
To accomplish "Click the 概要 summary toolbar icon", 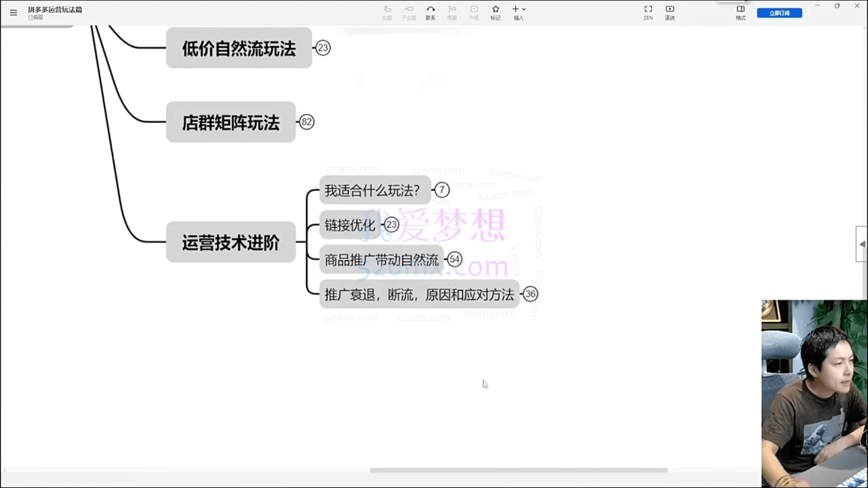I will [452, 12].
